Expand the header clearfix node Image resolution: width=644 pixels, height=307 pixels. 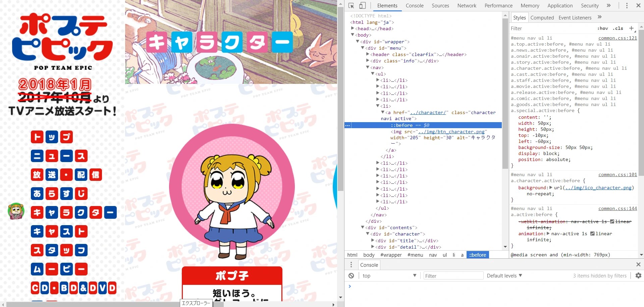(368, 54)
